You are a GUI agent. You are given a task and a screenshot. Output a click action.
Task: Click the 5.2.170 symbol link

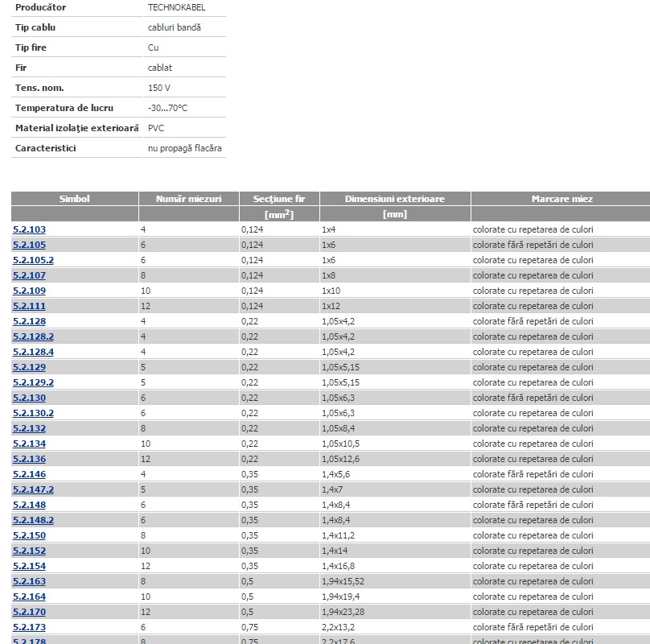click(x=29, y=612)
